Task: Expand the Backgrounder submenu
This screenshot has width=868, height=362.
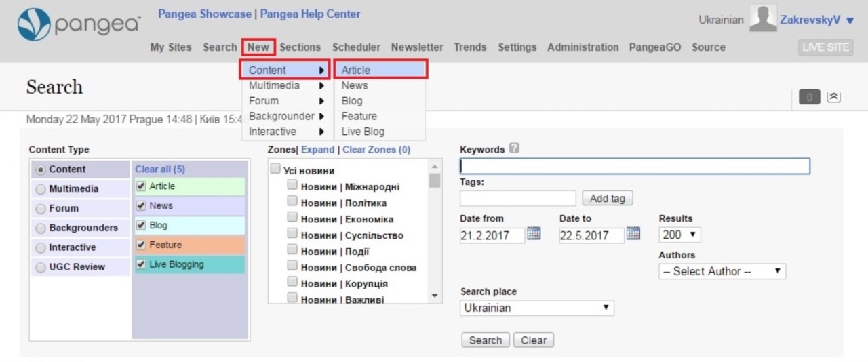Action: [x=285, y=116]
